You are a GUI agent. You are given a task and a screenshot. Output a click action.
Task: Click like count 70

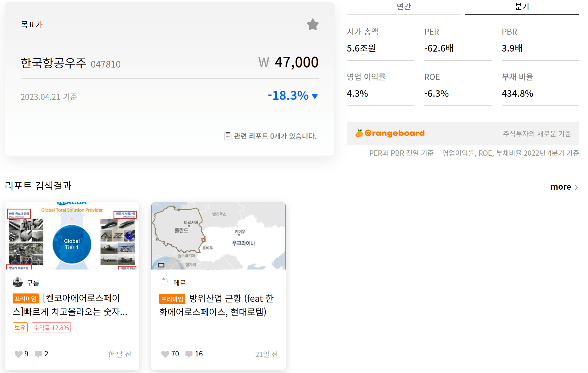[x=175, y=354]
